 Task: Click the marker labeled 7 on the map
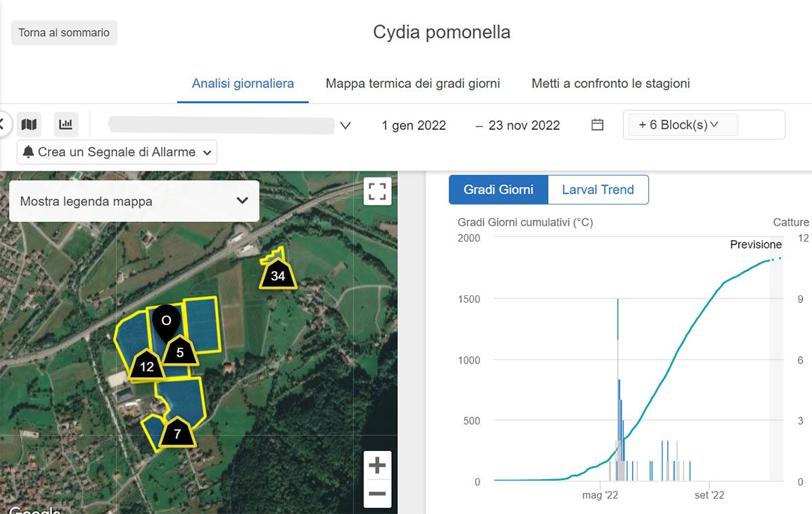click(x=177, y=433)
